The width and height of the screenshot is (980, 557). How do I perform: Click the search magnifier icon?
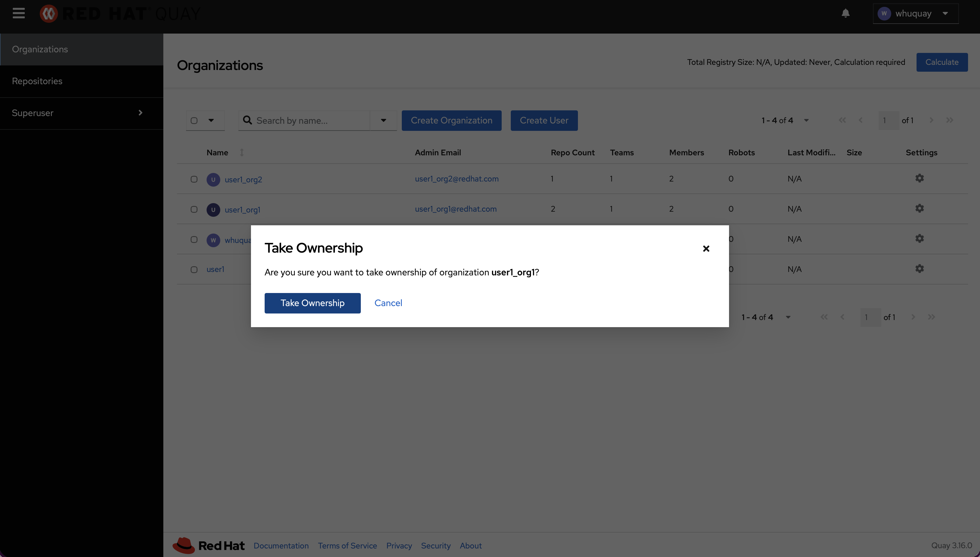tap(248, 121)
